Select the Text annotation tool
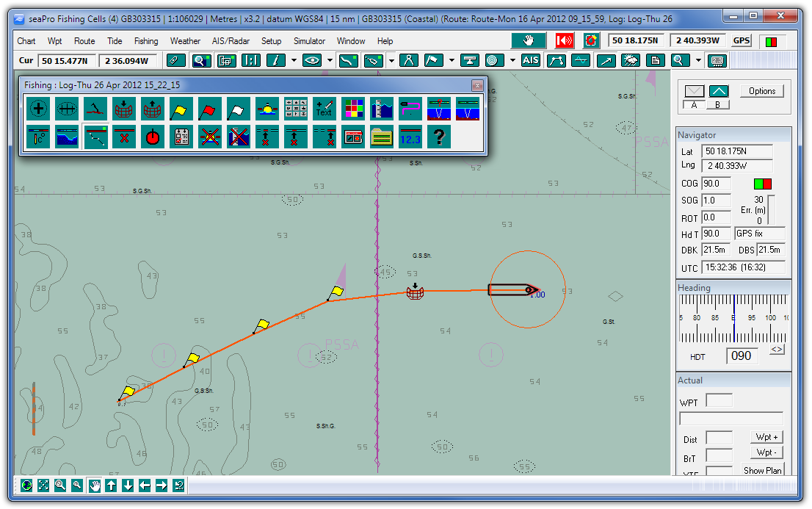Viewport: 812px width, 509px height. [325, 109]
